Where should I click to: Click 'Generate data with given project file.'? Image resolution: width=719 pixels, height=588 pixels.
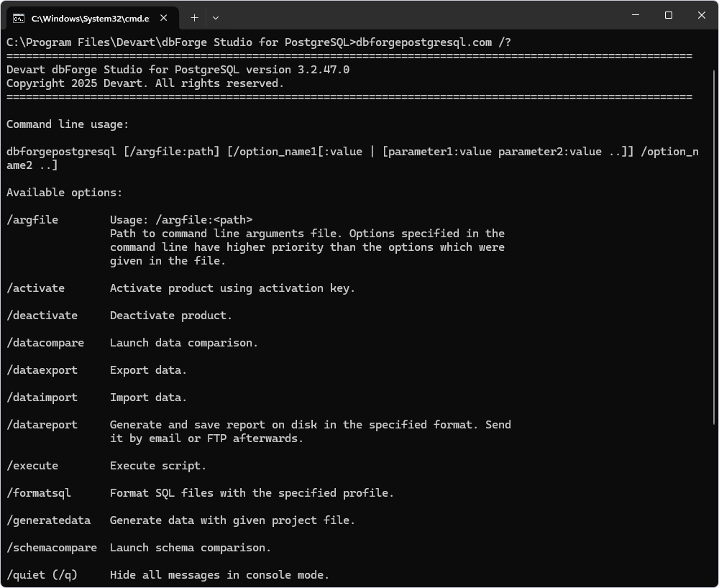232,520
